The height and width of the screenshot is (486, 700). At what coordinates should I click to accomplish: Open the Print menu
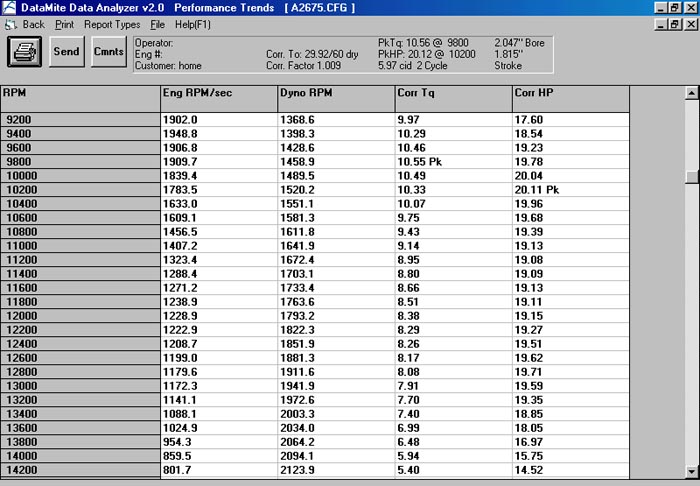pos(64,25)
